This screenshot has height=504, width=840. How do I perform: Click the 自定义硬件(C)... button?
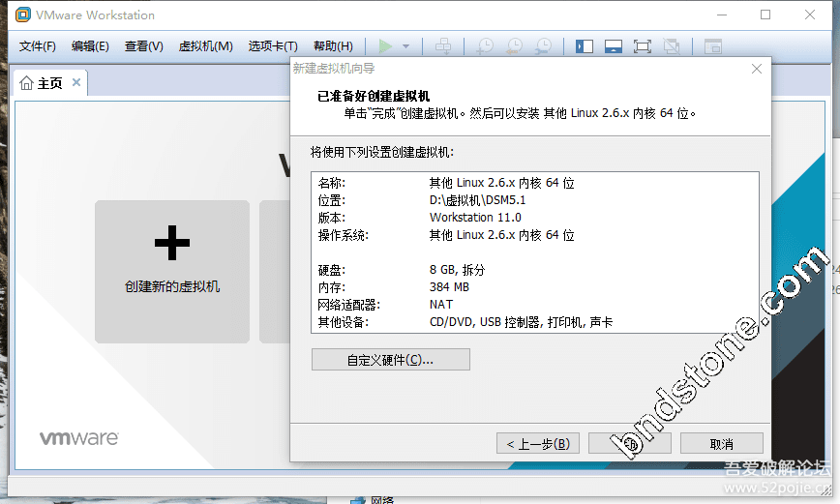click(x=391, y=360)
